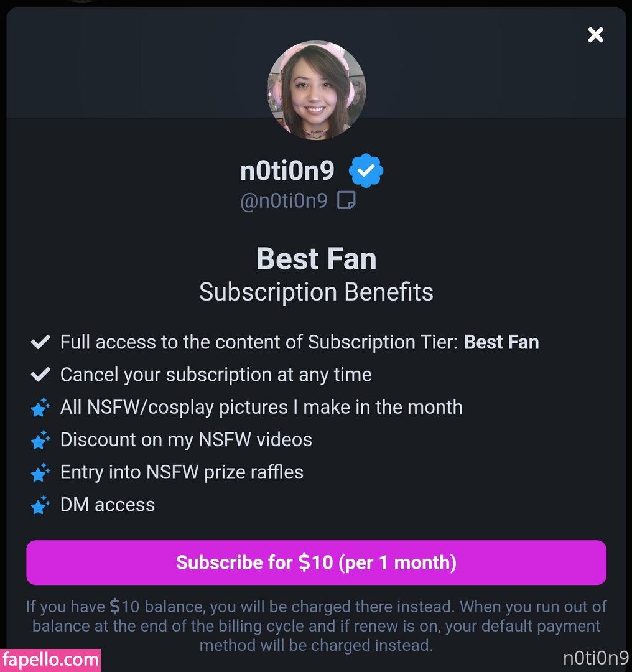Click the sparkle icon beside Discount line
Screen dimensions: 632x672
(40, 440)
